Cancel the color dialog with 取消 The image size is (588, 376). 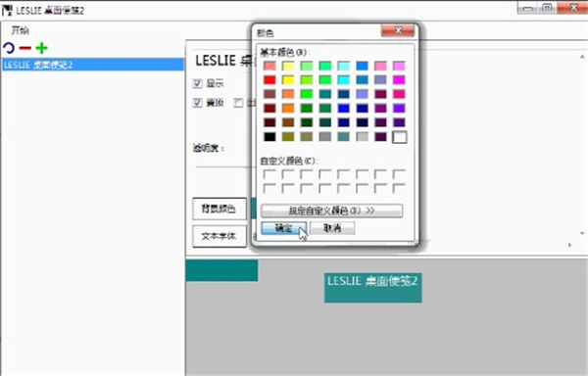[x=332, y=228]
